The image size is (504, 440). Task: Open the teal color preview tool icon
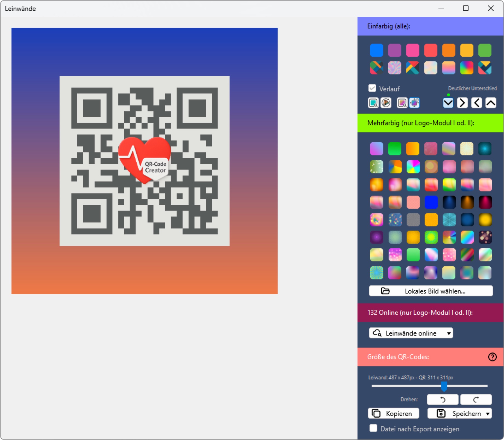point(373,103)
